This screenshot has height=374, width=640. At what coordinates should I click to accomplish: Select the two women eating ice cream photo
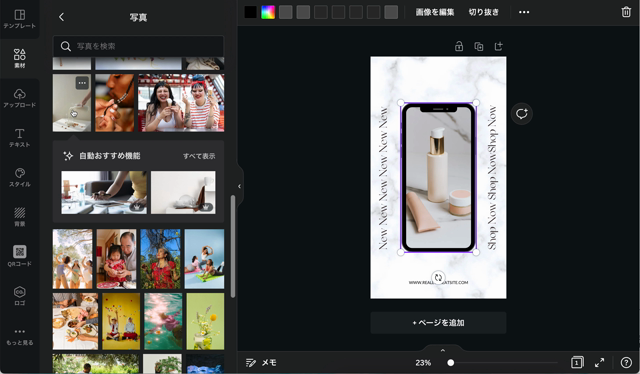tap(181, 102)
